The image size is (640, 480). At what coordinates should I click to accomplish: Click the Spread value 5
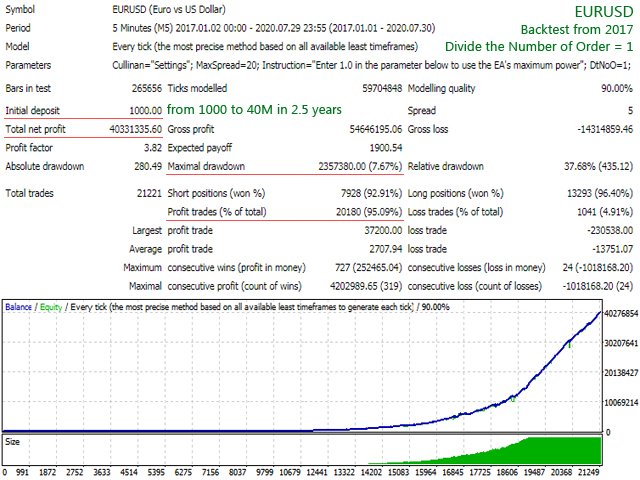click(x=630, y=111)
